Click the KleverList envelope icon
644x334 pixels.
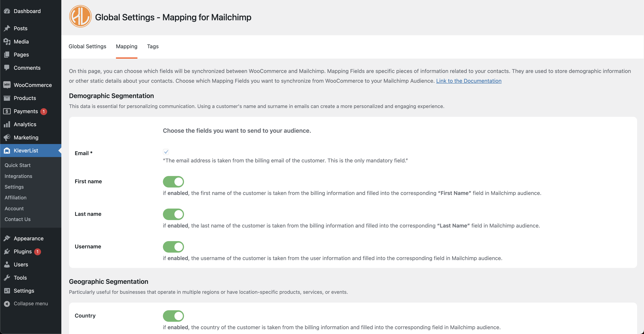(7, 150)
